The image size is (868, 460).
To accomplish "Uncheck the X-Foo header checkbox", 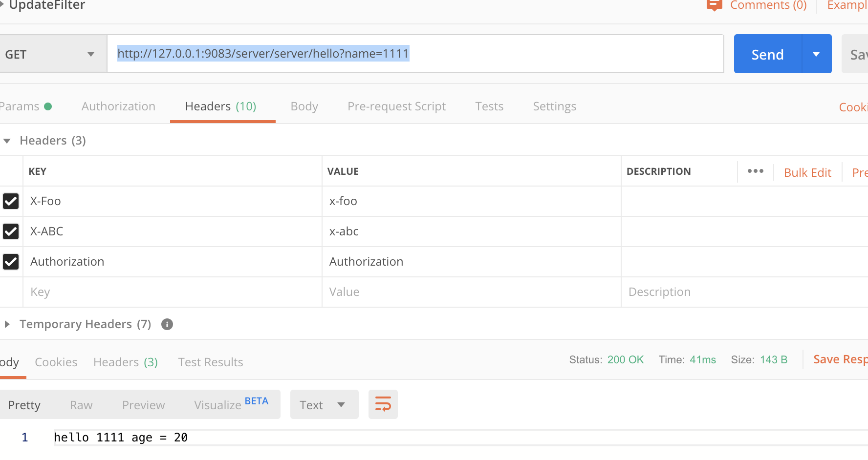I will (x=11, y=201).
